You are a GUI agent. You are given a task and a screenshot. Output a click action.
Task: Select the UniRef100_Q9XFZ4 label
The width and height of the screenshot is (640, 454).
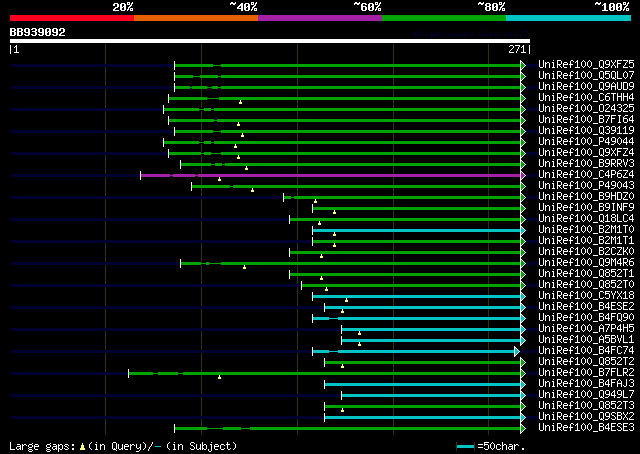click(x=586, y=152)
